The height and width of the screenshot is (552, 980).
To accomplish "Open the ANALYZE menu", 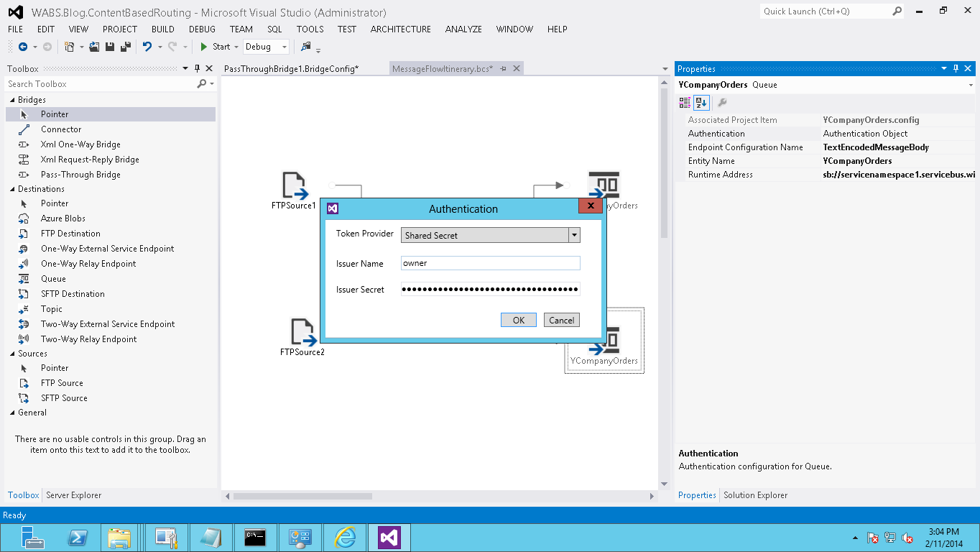I will click(x=463, y=29).
